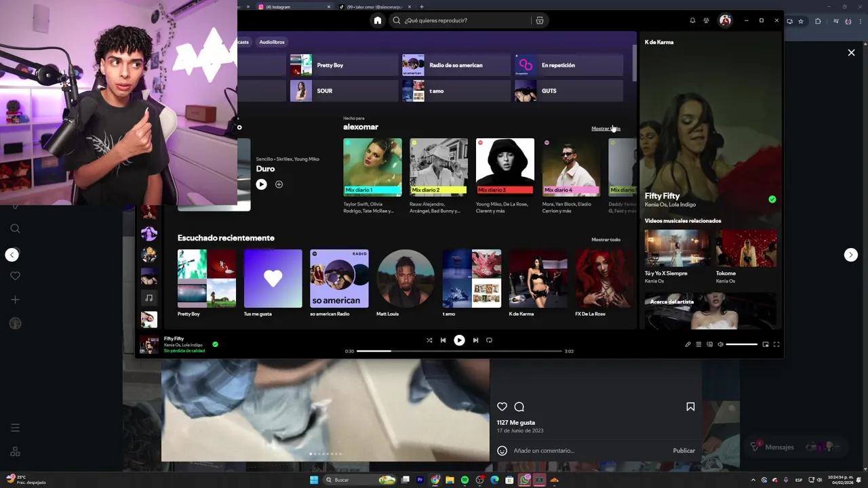Open Tokome related video
868x488 pixels.
click(747, 257)
